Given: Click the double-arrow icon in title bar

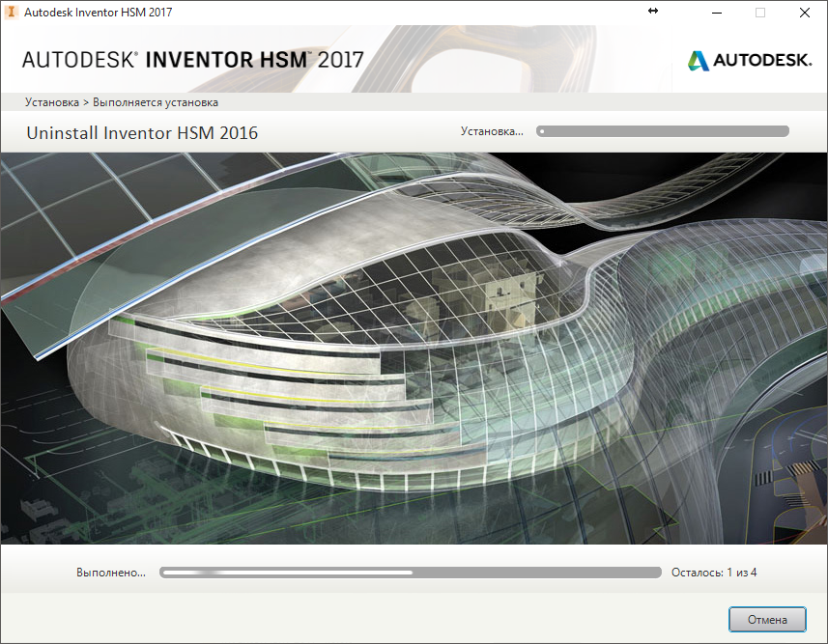Looking at the screenshot, I should tap(653, 11).
